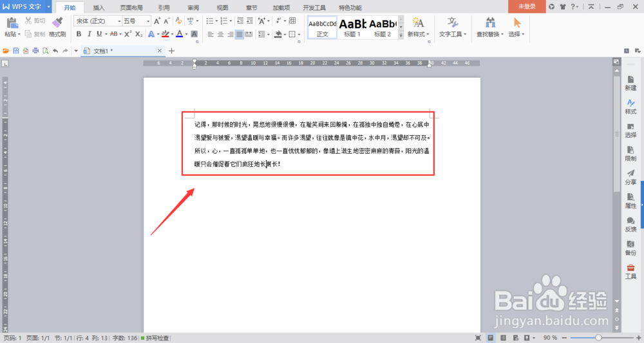Image resolution: width=644 pixels, height=343 pixels.
Task: Click the character shading gray A icon
Action: [x=194, y=34]
